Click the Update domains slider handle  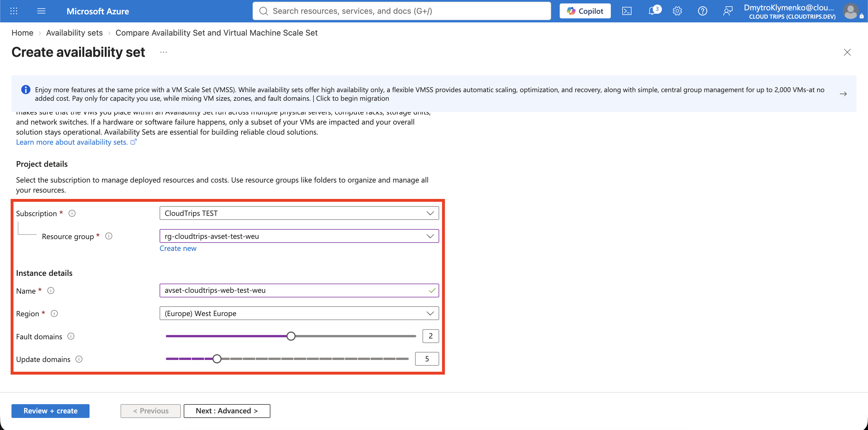217,359
